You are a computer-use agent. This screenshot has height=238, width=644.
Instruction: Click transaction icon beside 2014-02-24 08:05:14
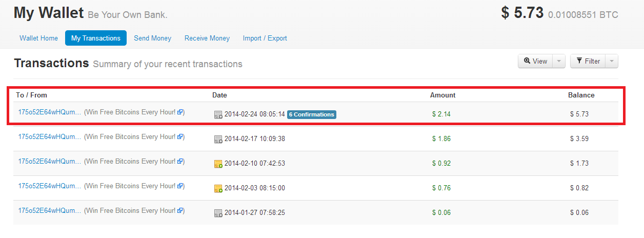pyautogui.click(x=218, y=115)
